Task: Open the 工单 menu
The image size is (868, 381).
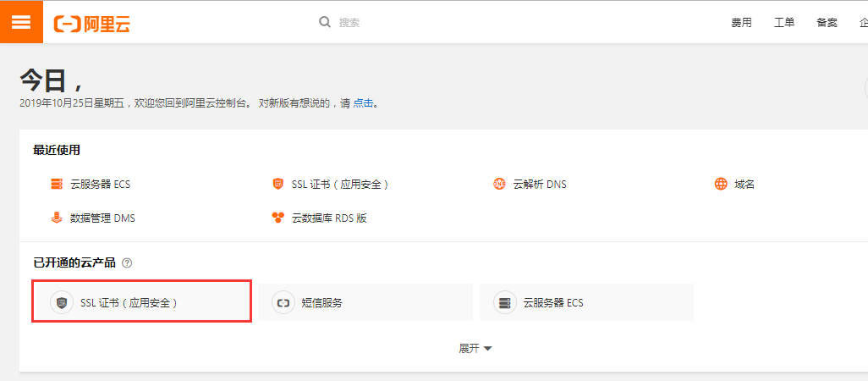Action: 784,23
